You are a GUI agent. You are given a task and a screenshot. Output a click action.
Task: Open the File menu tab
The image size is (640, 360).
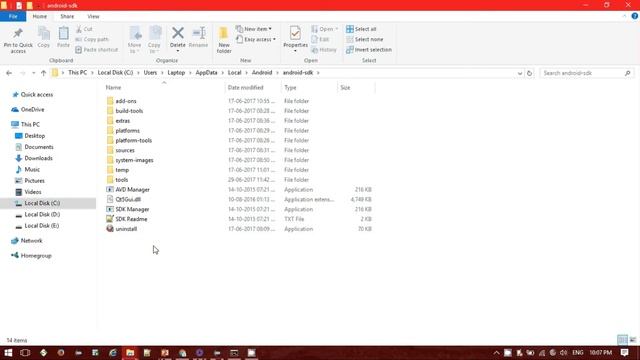pos(13,16)
